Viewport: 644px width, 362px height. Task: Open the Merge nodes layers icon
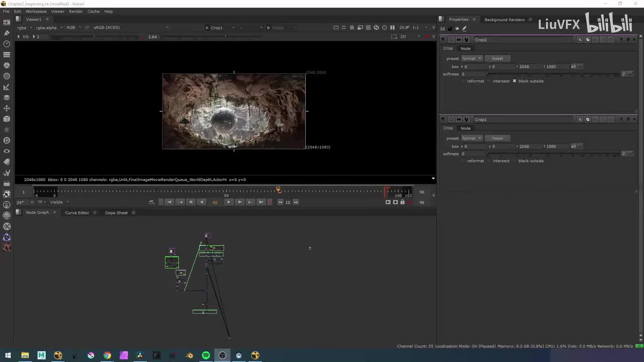pyautogui.click(x=7, y=98)
